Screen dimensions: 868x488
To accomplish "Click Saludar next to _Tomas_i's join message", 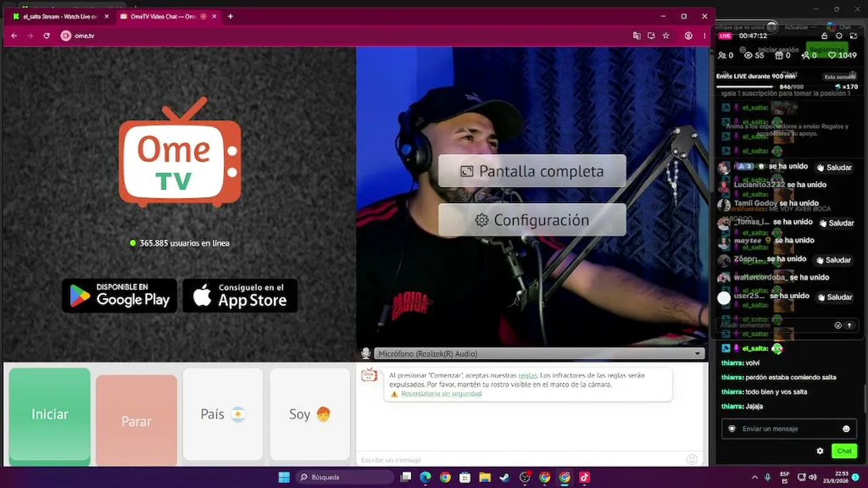I will [x=836, y=223].
